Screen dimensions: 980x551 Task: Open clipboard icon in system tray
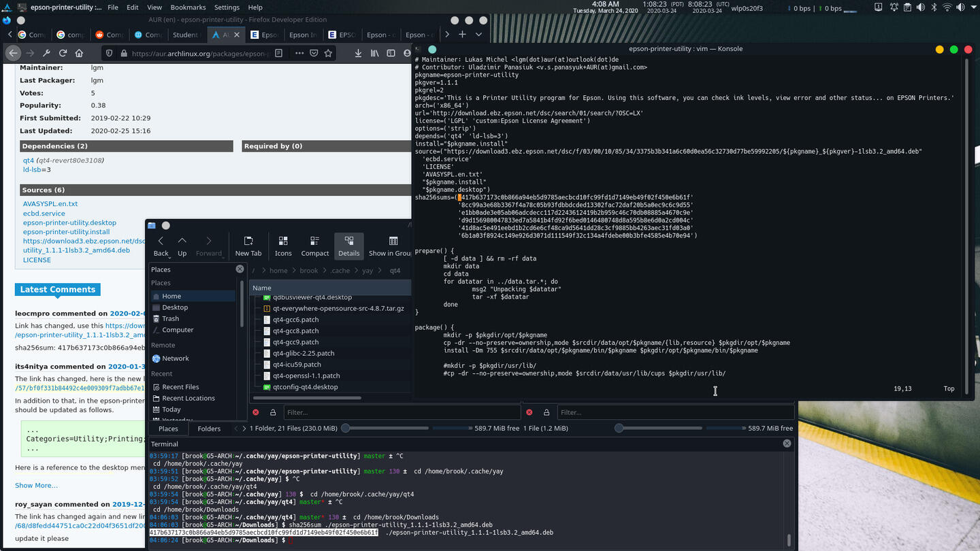point(907,8)
